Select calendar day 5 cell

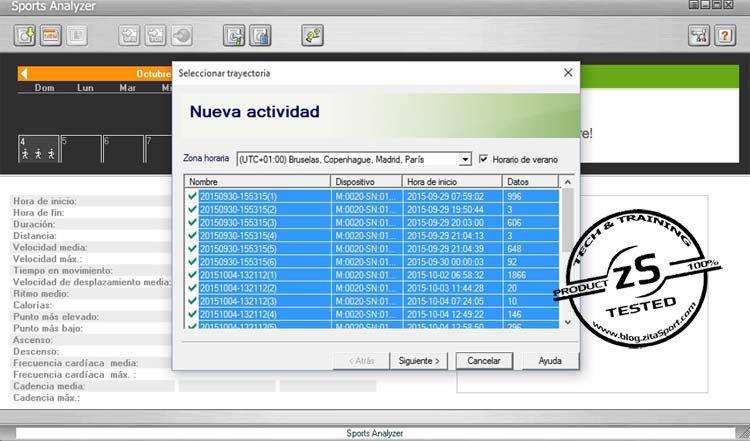click(x=81, y=149)
